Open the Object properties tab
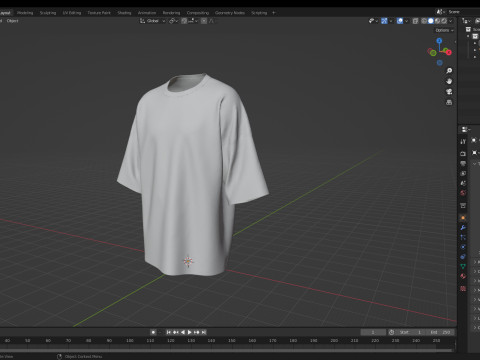The height and width of the screenshot is (360, 480). point(463,218)
